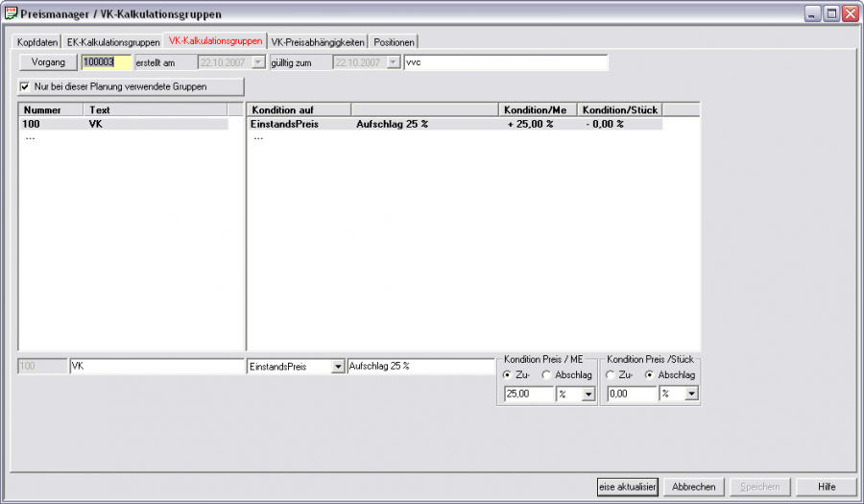Viewport: 864px width, 504px height.
Task: Open the Positionen tab
Action: pos(395,42)
